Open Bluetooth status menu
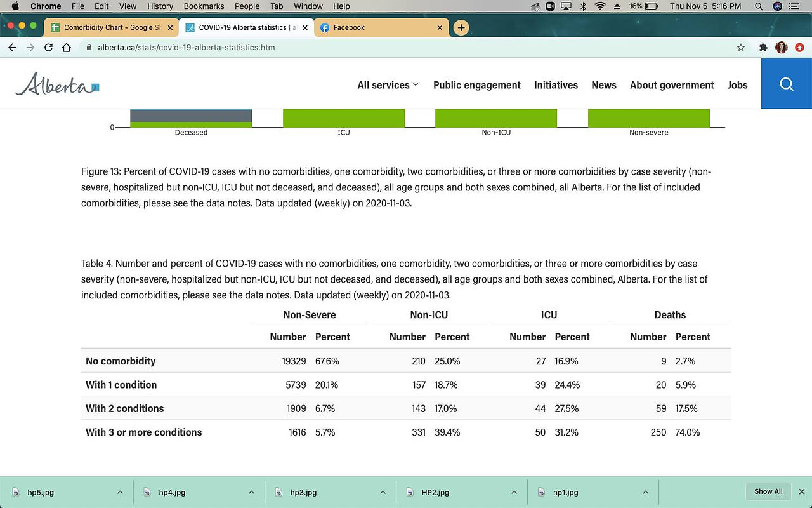 (584, 6)
